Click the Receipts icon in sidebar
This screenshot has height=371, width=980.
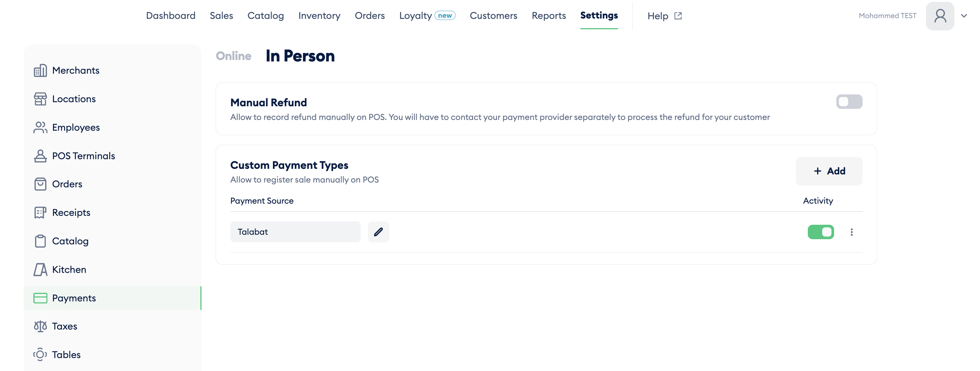click(40, 213)
